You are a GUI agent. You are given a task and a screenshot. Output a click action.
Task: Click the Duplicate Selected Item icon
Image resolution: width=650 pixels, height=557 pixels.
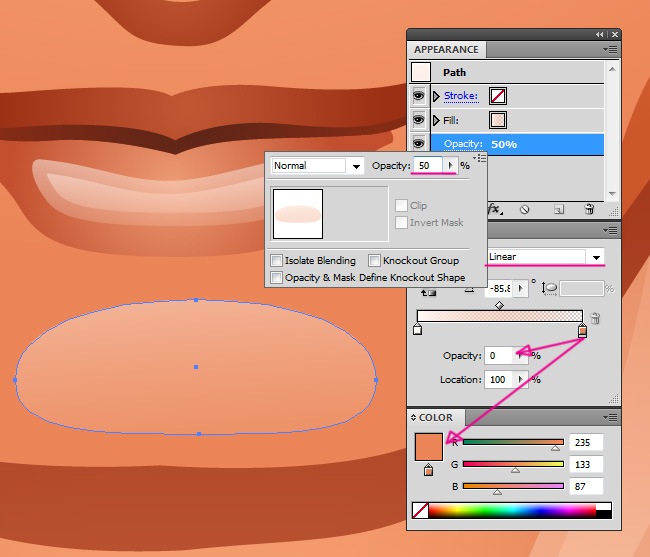[x=559, y=209]
